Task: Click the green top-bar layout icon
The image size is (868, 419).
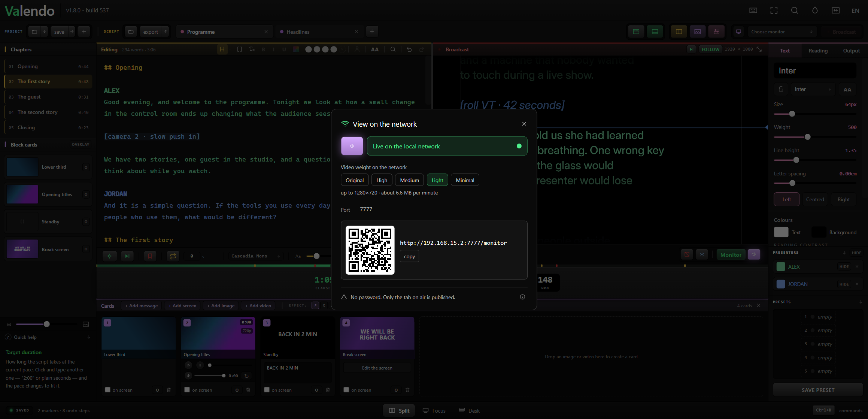Action: (x=636, y=32)
